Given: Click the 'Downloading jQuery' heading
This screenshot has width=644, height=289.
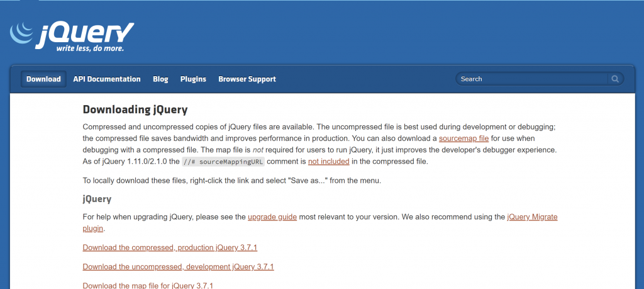Looking at the screenshot, I should click(135, 110).
